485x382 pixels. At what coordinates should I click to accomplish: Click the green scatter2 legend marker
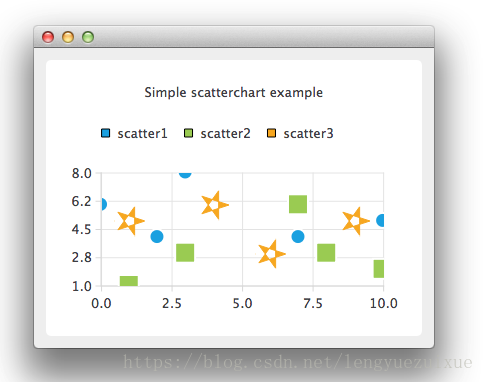click(x=188, y=133)
